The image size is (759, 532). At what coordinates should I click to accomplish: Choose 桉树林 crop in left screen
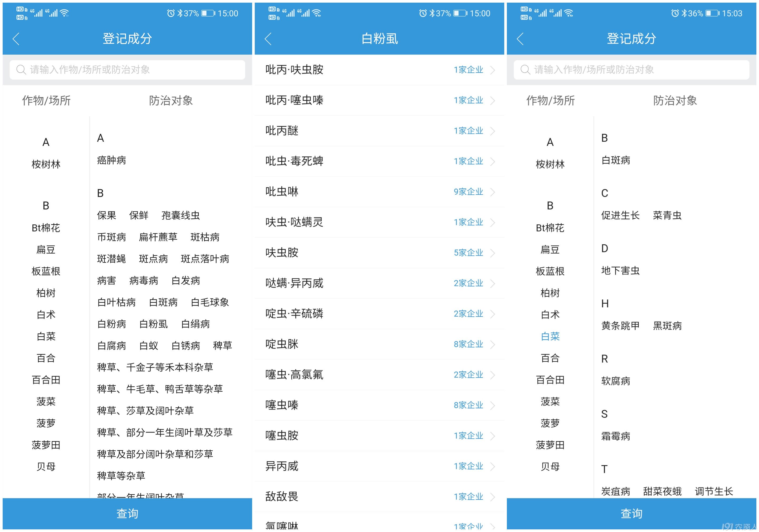tap(46, 164)
